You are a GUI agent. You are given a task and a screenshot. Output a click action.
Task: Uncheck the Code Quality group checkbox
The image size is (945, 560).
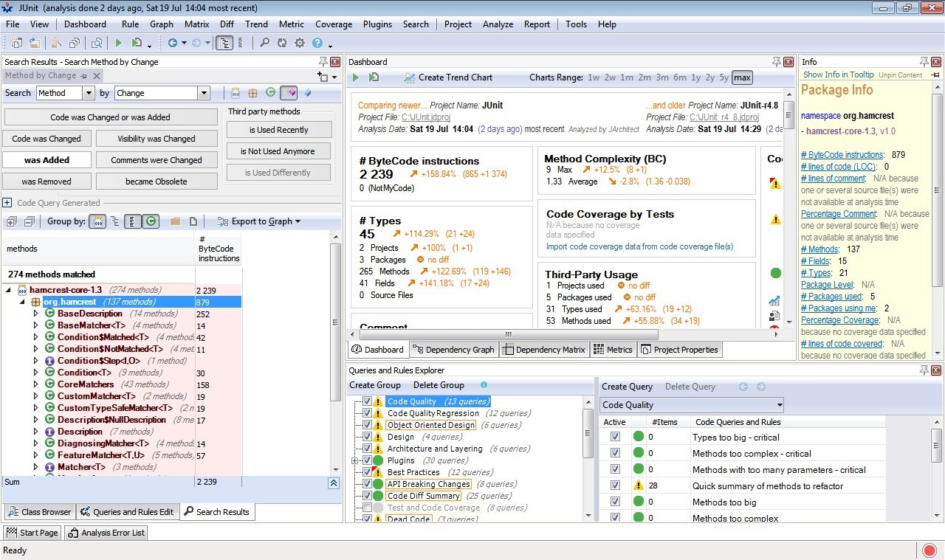click(x=367, y=401)
